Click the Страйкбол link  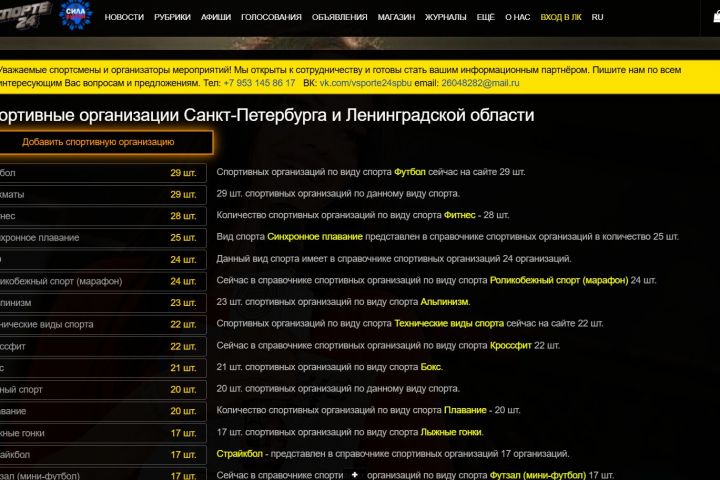point(240,454)
